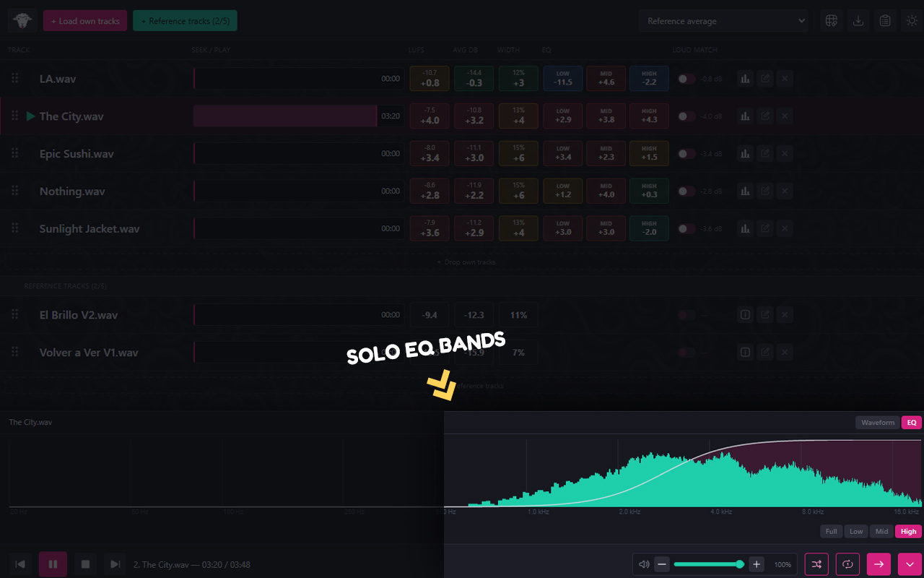Viewport: 924px width, 578px height.
Task: Toggle loud match for LA.wav
Action: 687,79
